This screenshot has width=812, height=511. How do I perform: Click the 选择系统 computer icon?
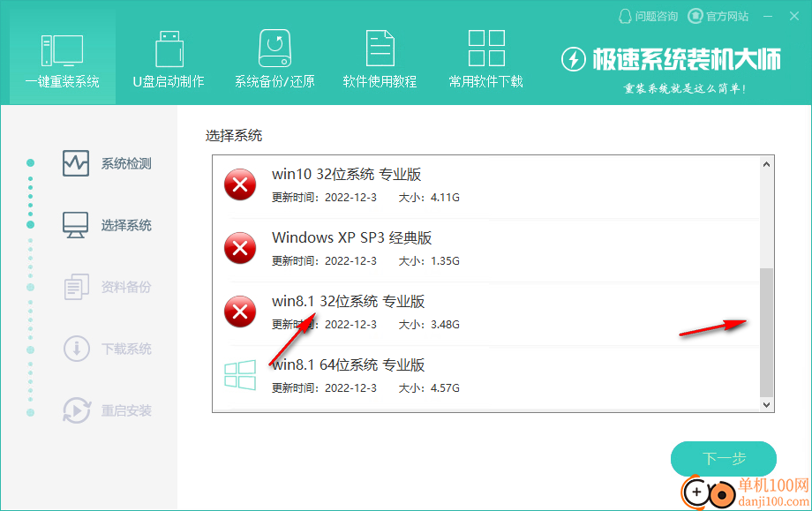tap(76, 225)
